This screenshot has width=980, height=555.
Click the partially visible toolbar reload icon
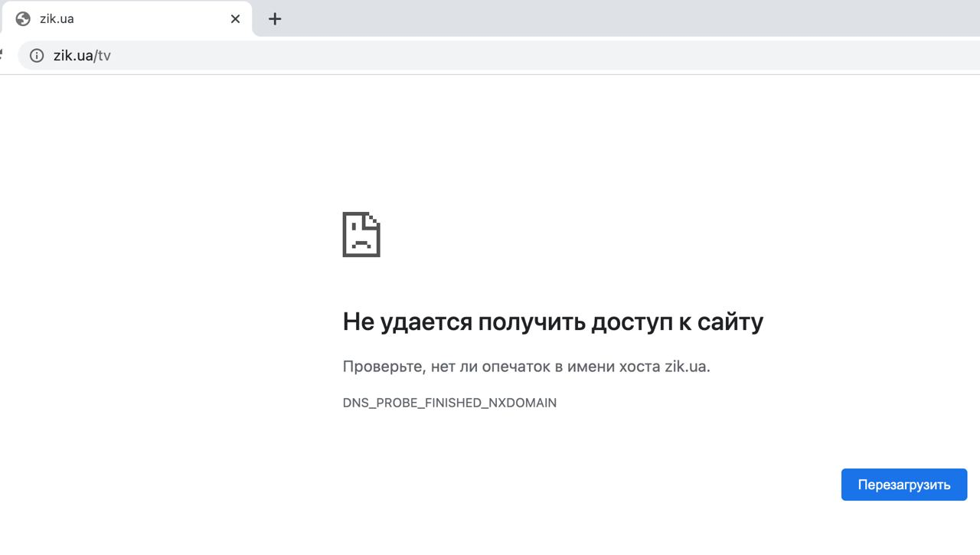point(2,55)
